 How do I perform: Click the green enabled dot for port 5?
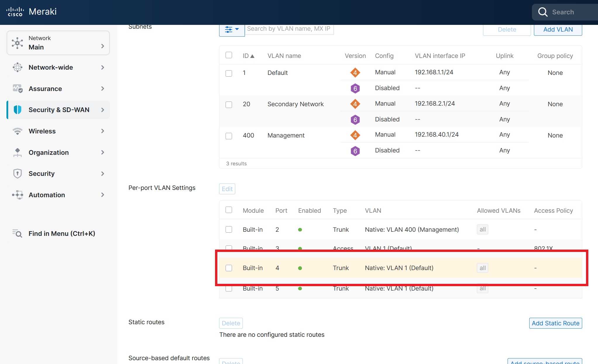point(300,289)
